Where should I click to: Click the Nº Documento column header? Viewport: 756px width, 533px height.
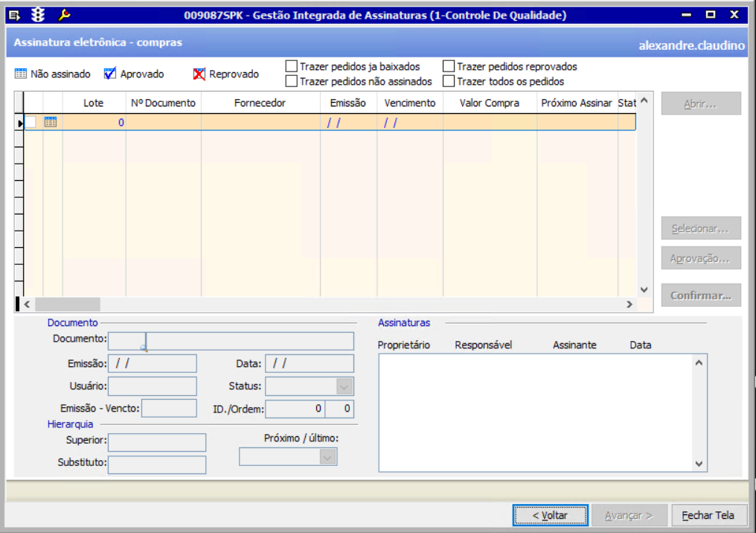[164, 103]
